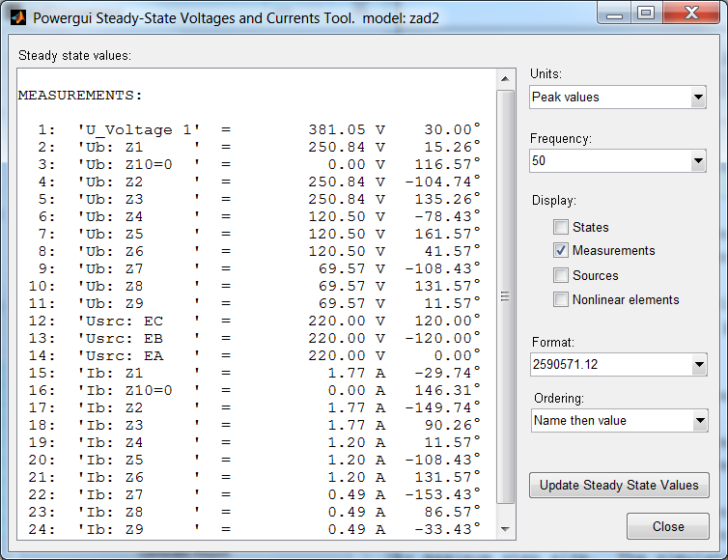Click row 13 'Usrc: EB' measurement
The height and width of the screenshot is (560, 728).
tap(254, 339)
